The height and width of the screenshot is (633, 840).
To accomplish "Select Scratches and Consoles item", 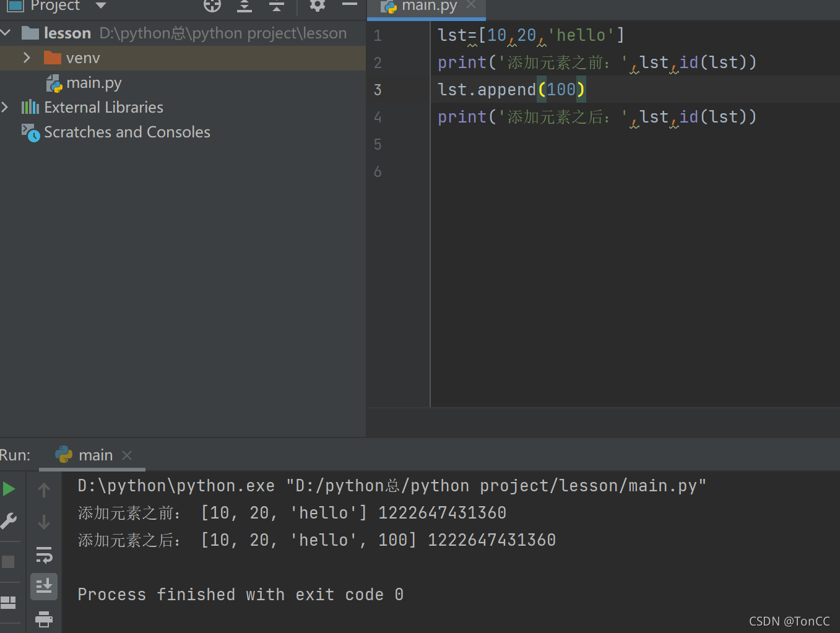I will [127, 132].
